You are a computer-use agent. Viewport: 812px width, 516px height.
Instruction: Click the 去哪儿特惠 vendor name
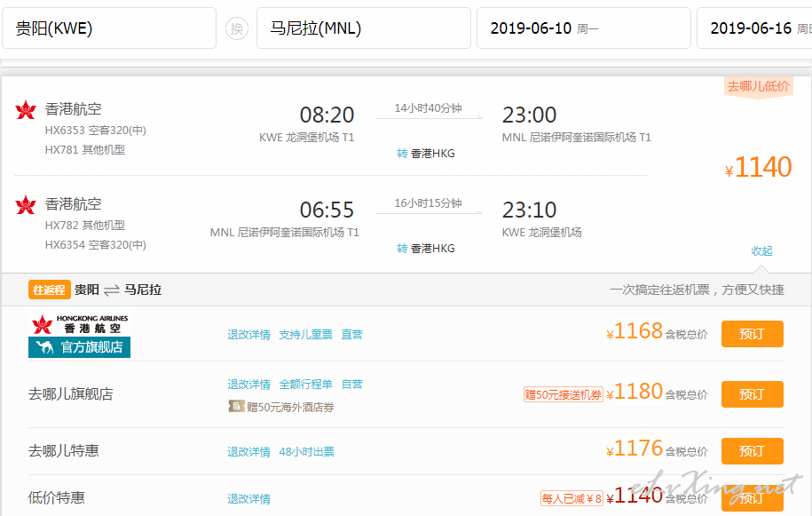coord(63,451)
